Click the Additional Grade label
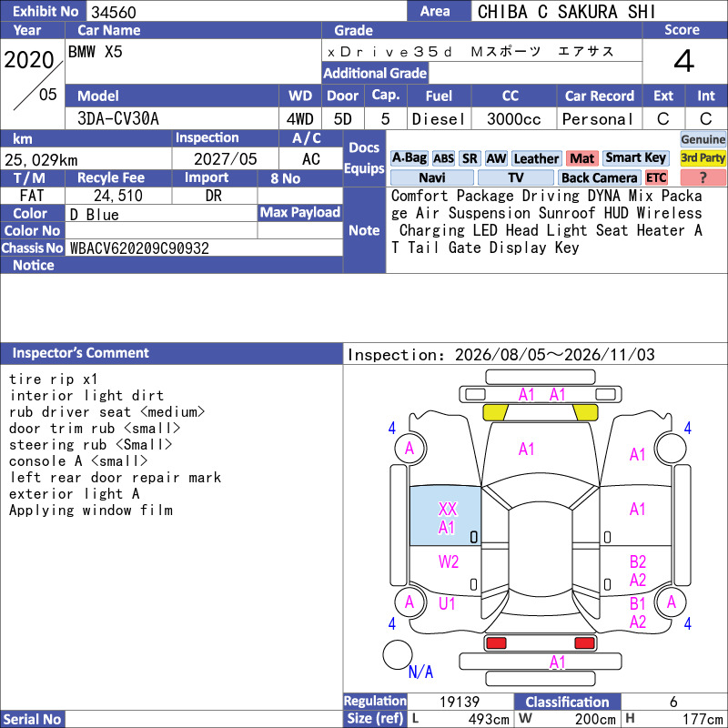Image resolution: width=728 pixels, height=728 pixels. [375, 74]
